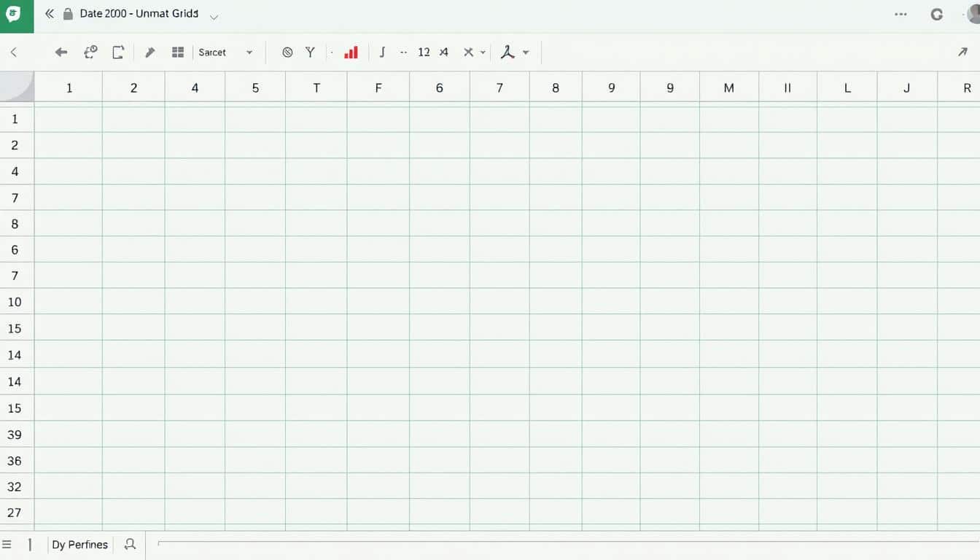Click the x4 toolbar item
This screenshot has width=980, height=560.
pyautogui.click(x=443, y=52)
